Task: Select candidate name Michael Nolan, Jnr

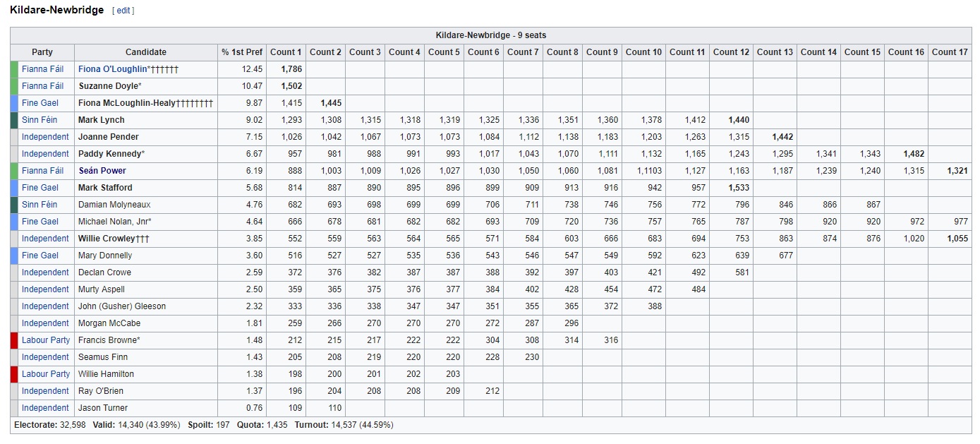Action: tap(113, 222)
